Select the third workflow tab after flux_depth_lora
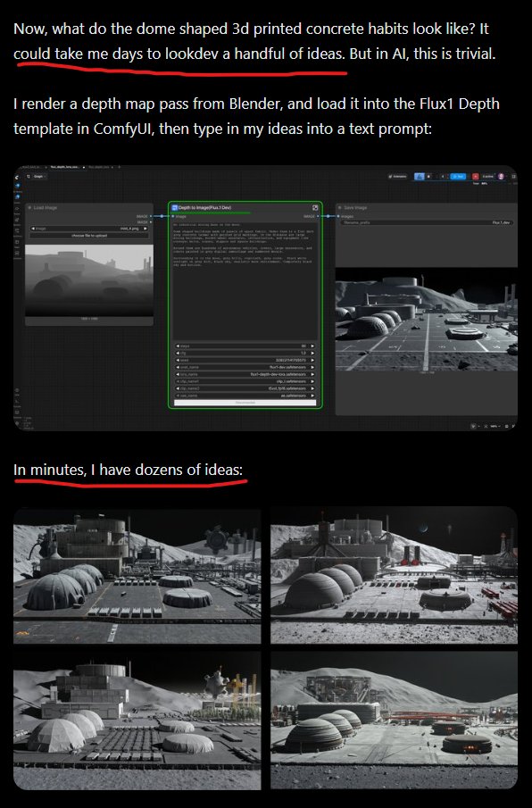This screenshot has height=808, width=532. (101, 167)
